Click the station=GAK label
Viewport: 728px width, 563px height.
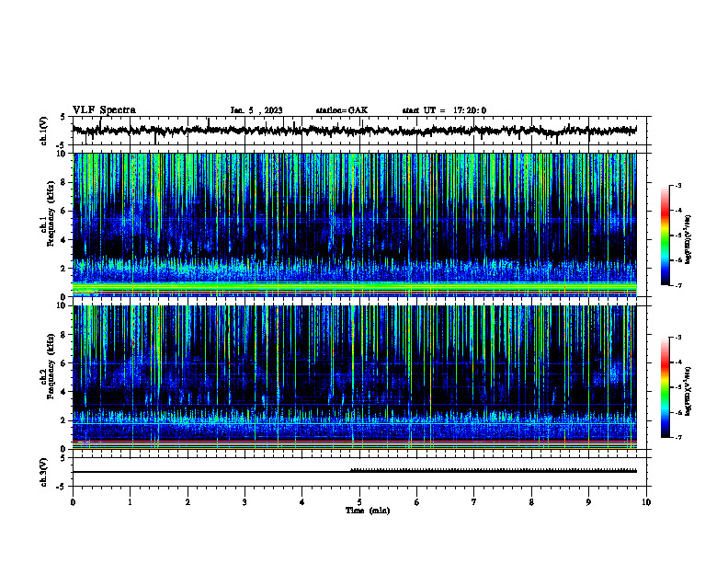coord(342,110)
